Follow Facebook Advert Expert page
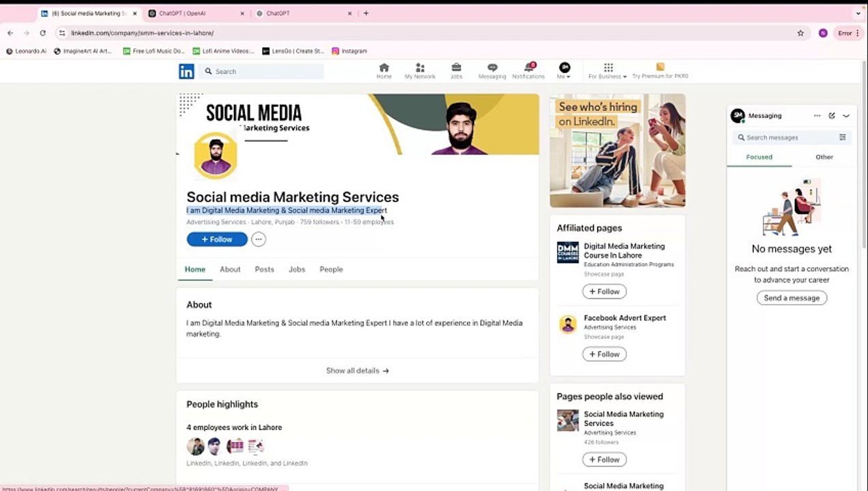Viewport: 868px width, 491px height. pyautogui.click(x=604, y=354)
